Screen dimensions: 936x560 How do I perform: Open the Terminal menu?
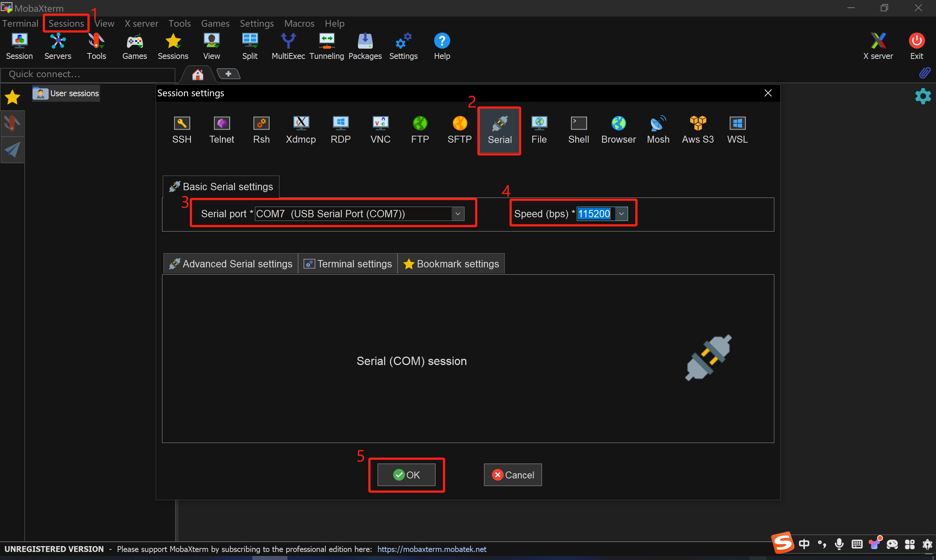[x=20, y=23]
